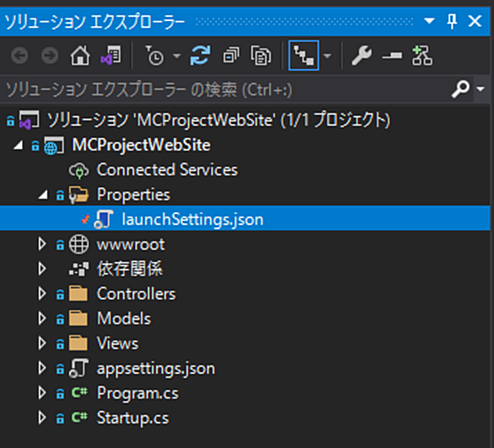Open search options dropdown arrow
The height and width of the screenshot is (448, 494).
[481, 89]
